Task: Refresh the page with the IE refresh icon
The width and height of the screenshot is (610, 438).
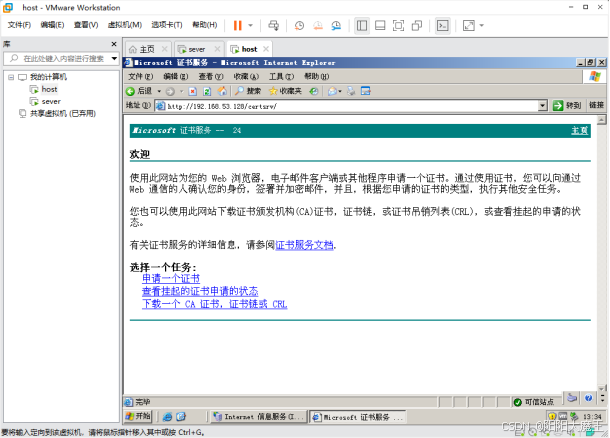Action: 207,91
